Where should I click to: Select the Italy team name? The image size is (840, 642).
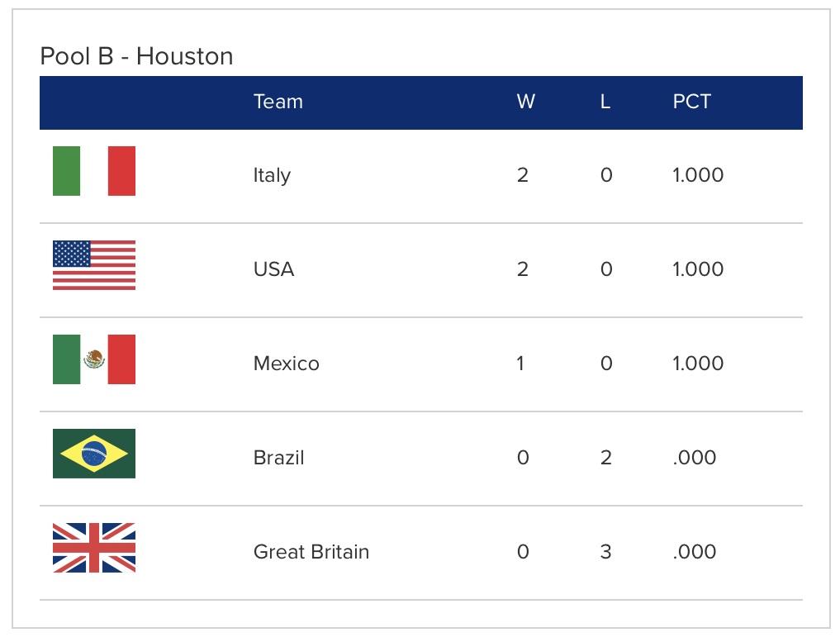tap(272, 175)
